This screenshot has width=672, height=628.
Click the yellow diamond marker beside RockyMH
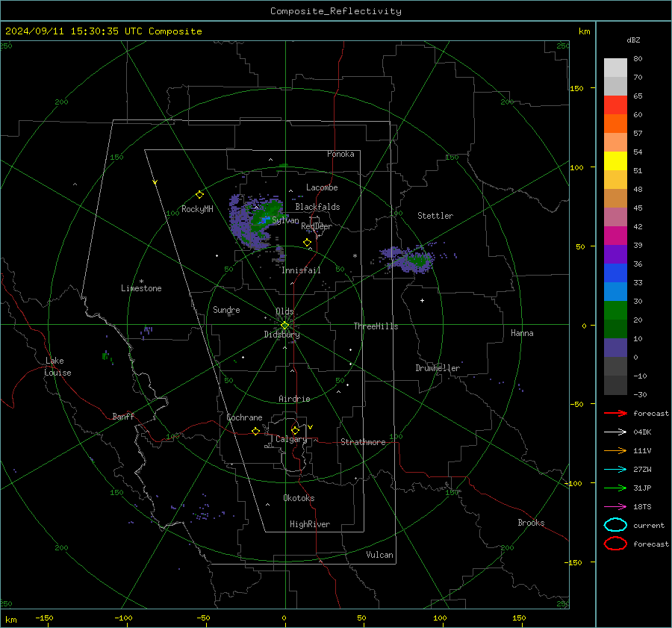pyautogui.click(x=199, y=195)
